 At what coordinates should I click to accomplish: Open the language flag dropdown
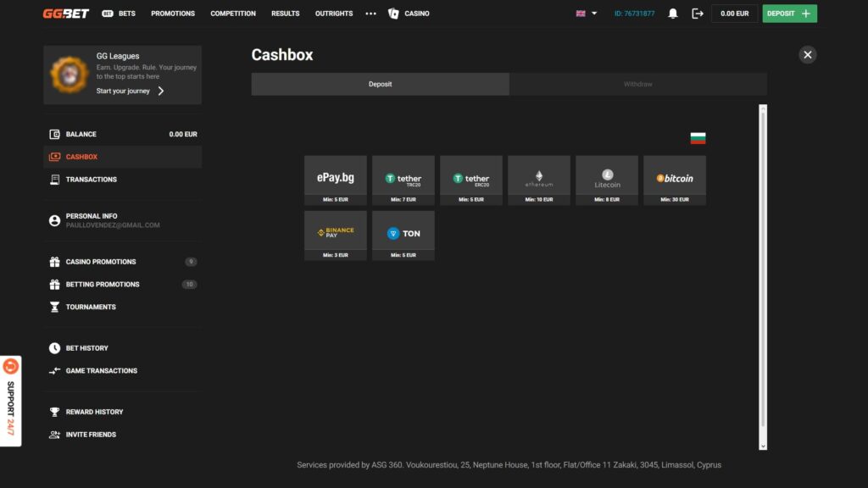click(x=587, y=14)
